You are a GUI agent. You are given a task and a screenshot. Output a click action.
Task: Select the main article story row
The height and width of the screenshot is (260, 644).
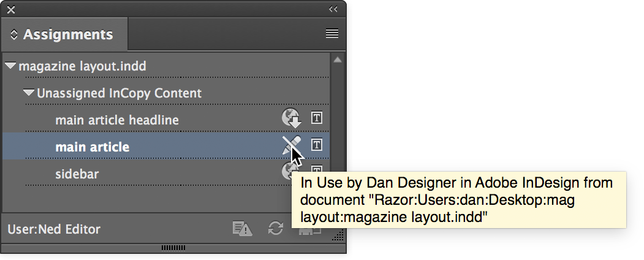[166, 147]
